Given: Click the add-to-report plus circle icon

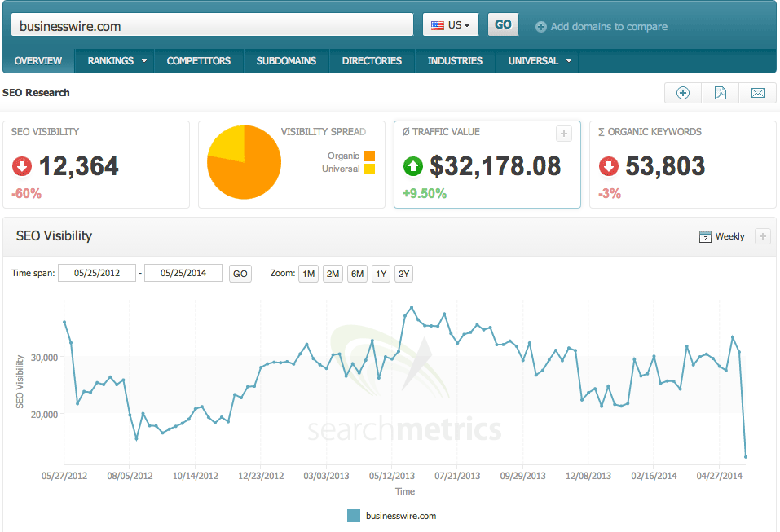Looking at the screenshot, I should (x=682, y=93).
